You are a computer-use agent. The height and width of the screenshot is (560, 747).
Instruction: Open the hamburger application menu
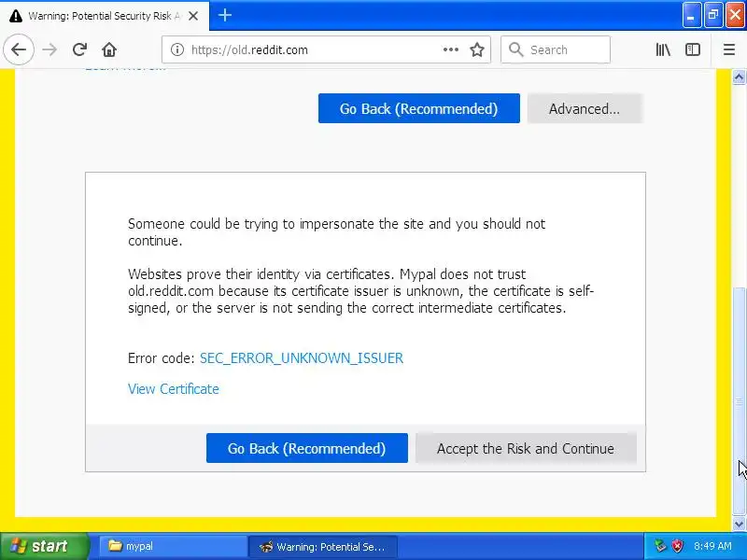(x=729, y=49)
